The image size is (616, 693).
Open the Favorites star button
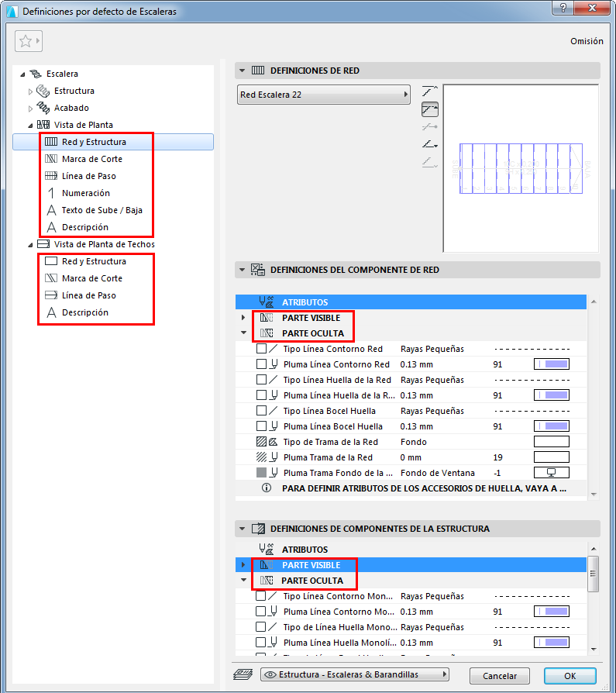tap(28, 41)
